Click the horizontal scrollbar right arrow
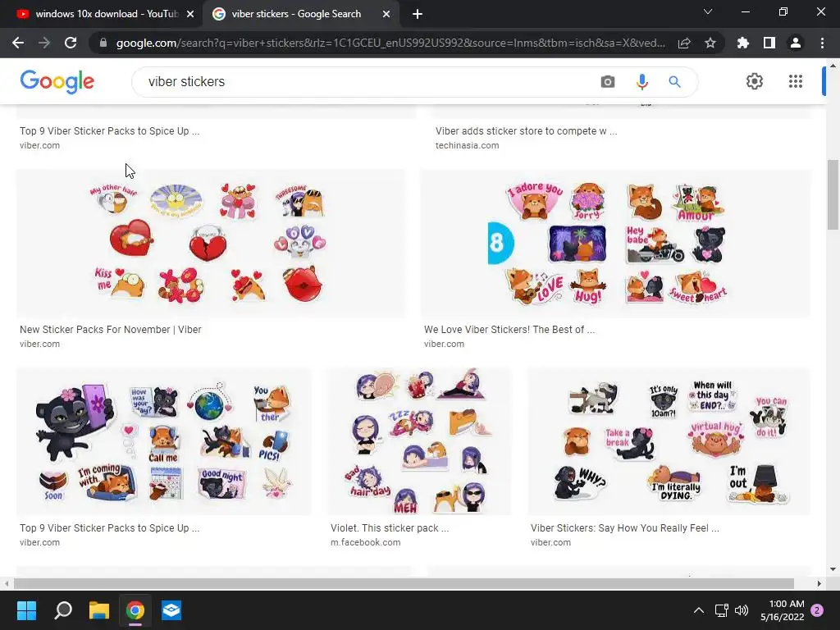 point(819,583)
